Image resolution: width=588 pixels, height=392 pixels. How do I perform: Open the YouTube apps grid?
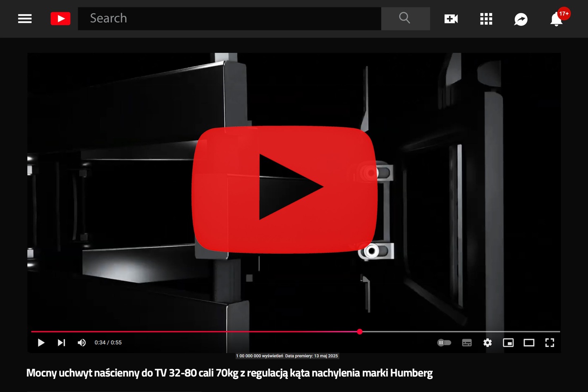pyautogui.click(x=486, y=19)
